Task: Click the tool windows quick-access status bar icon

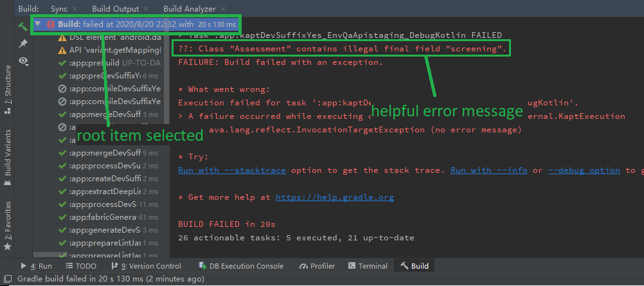Action: [x=8, y=279]
